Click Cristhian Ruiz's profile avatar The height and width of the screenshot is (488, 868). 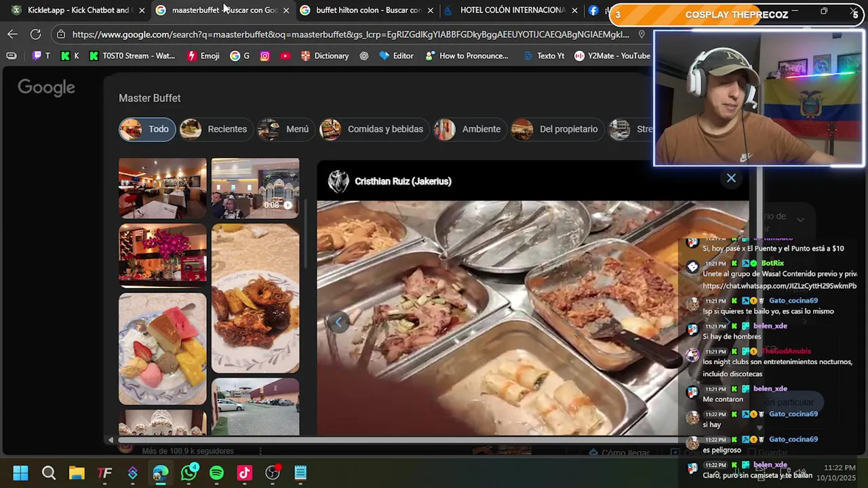click(x=338, y=181)
